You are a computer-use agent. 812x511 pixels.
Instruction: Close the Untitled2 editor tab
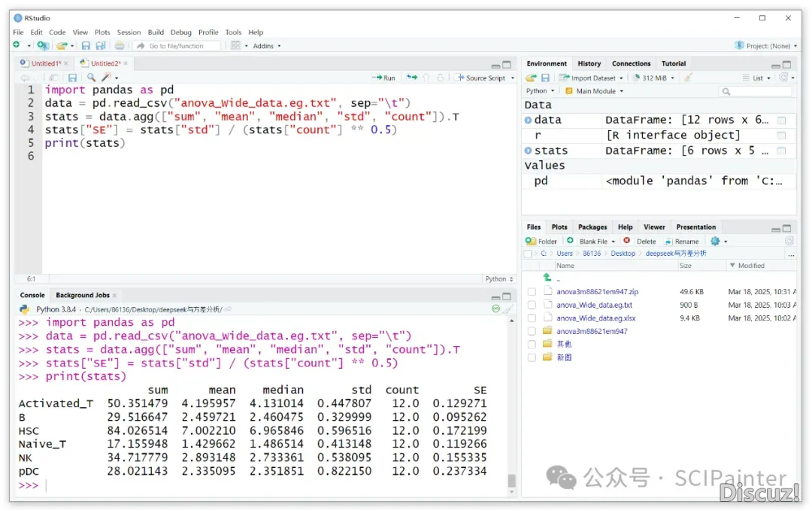point(126,64)
